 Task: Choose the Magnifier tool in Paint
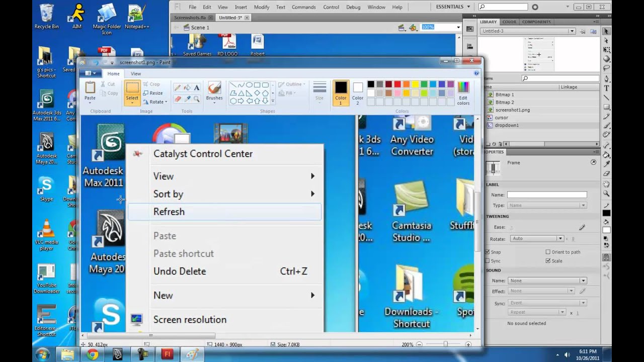point(196,99)
